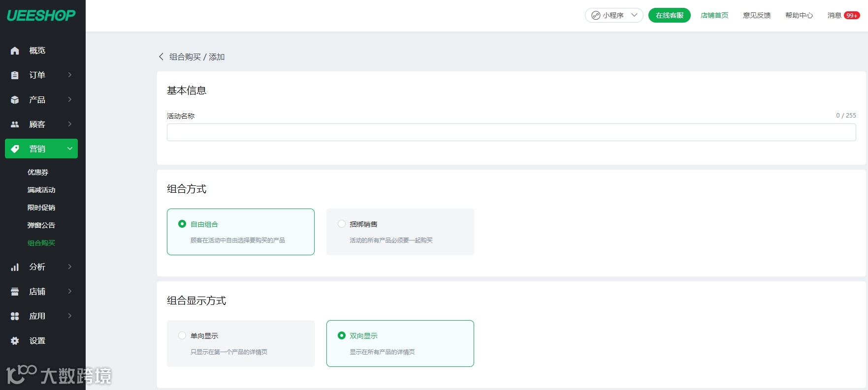Select the 捆绑销售 radio button

coord(342,224)
